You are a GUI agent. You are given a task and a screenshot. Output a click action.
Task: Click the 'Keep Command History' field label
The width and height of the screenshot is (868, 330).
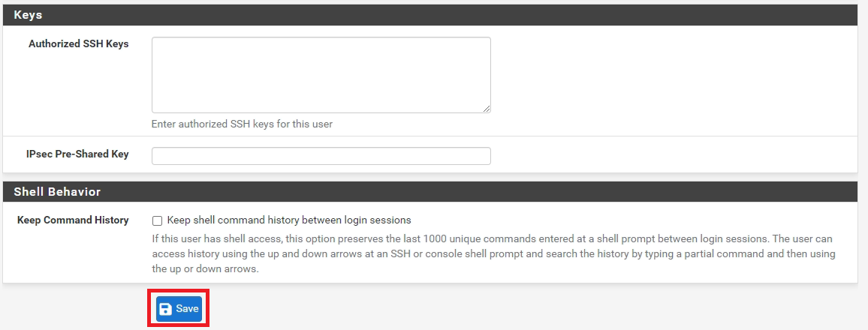tap(73, 220)
